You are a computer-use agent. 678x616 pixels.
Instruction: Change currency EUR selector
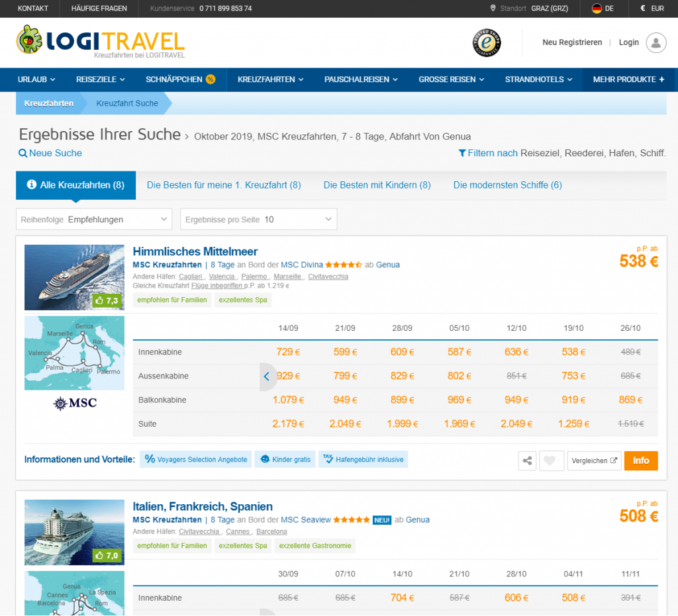click(x=652, y=8)
